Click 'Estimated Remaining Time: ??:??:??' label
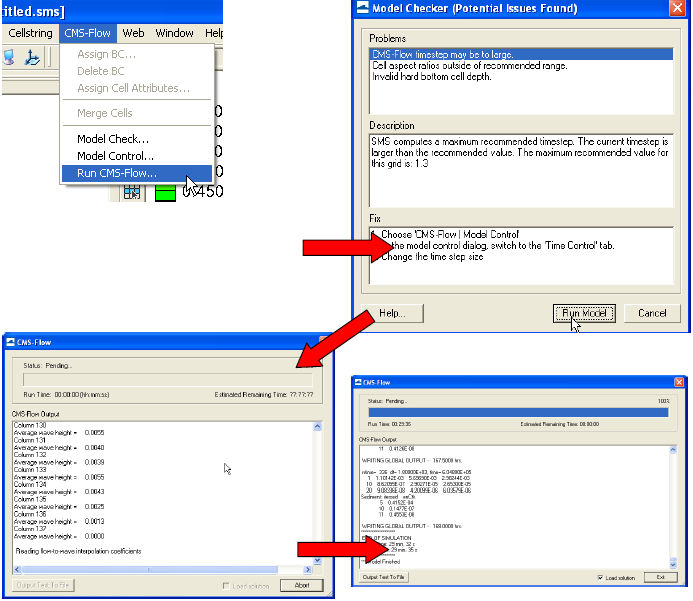Viewport: 693px width, 601px height. 263,395
